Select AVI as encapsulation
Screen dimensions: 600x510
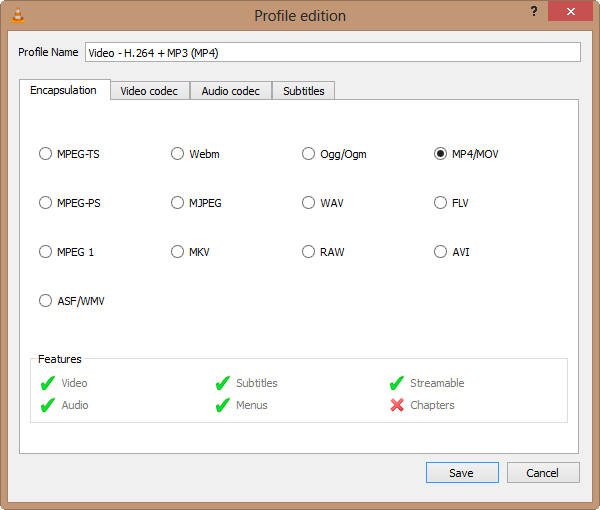440,252
